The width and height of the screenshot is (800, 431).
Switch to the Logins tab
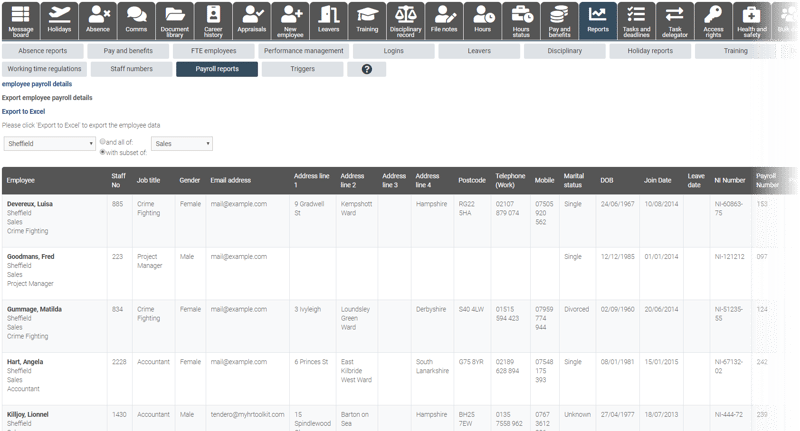(393, 51)
